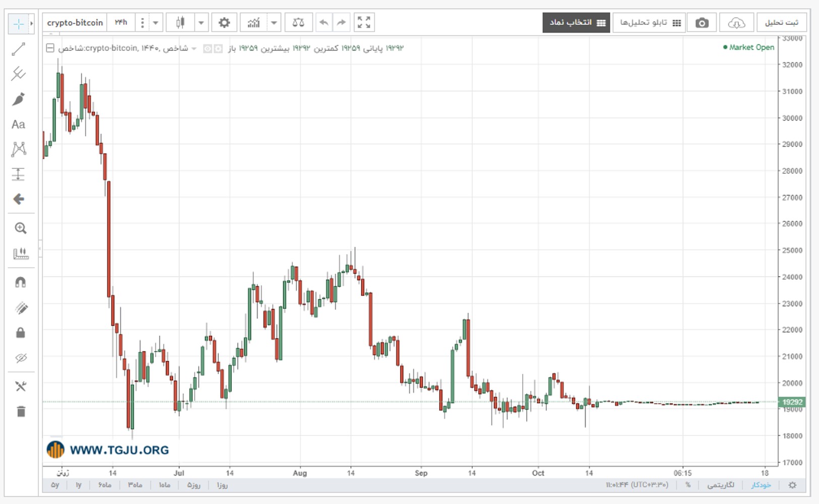Open the zoom in magnifier tool

coord(20,228)
